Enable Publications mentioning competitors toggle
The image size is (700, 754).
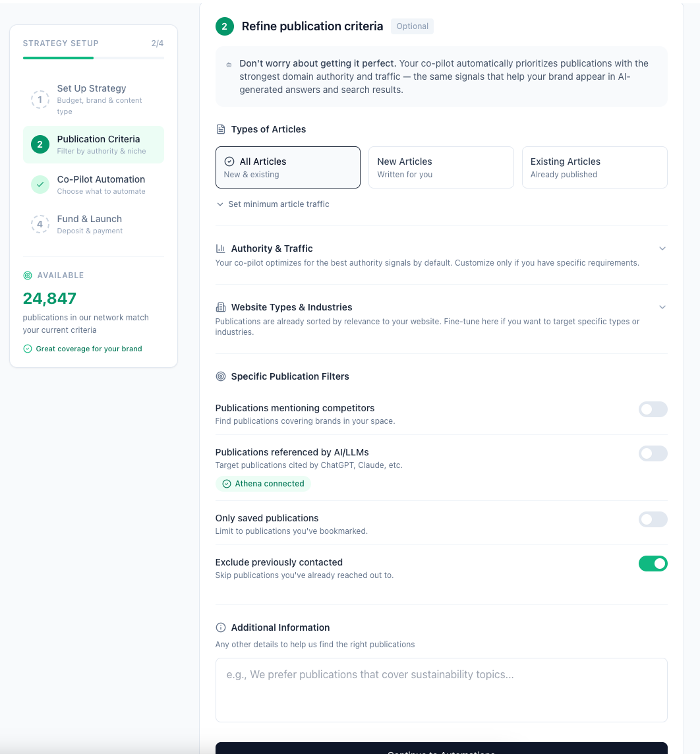653,409
